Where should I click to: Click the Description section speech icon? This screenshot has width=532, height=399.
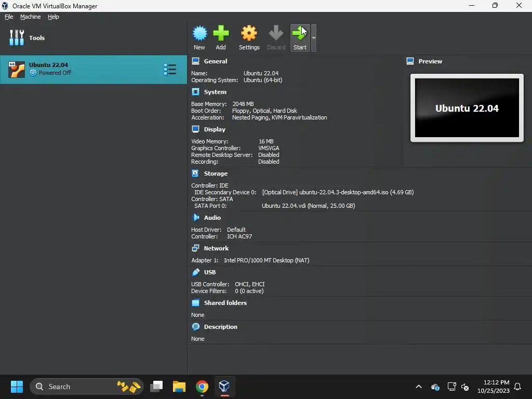[x=195, y=327]
